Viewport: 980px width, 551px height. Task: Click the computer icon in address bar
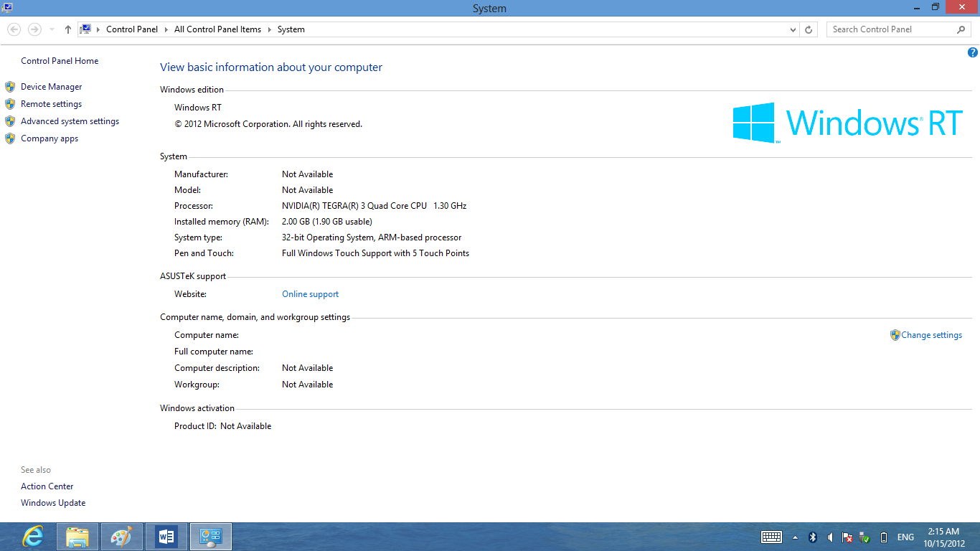tap(86, 29)
